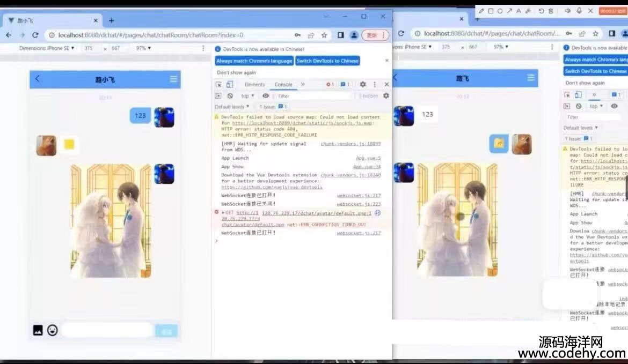Click the red error count badge in left DevTools
The width and height of the screenshot is (628, 364).
tap(330, 84)
